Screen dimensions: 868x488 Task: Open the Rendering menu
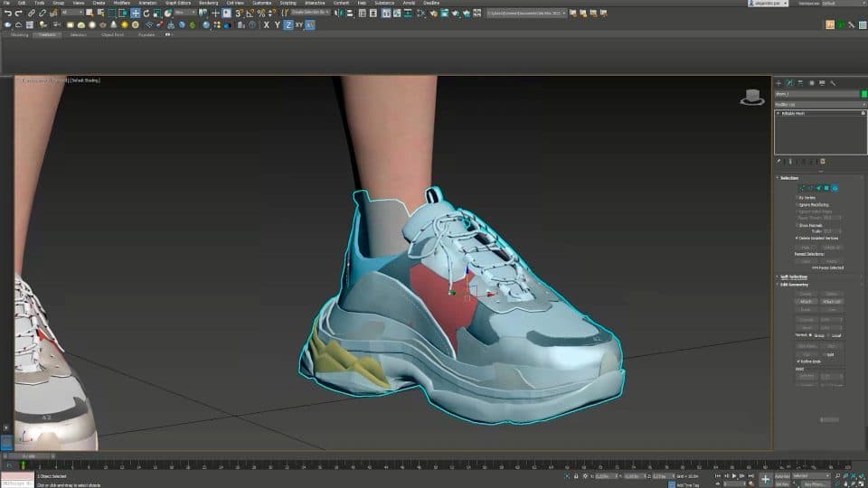point(209,3)
